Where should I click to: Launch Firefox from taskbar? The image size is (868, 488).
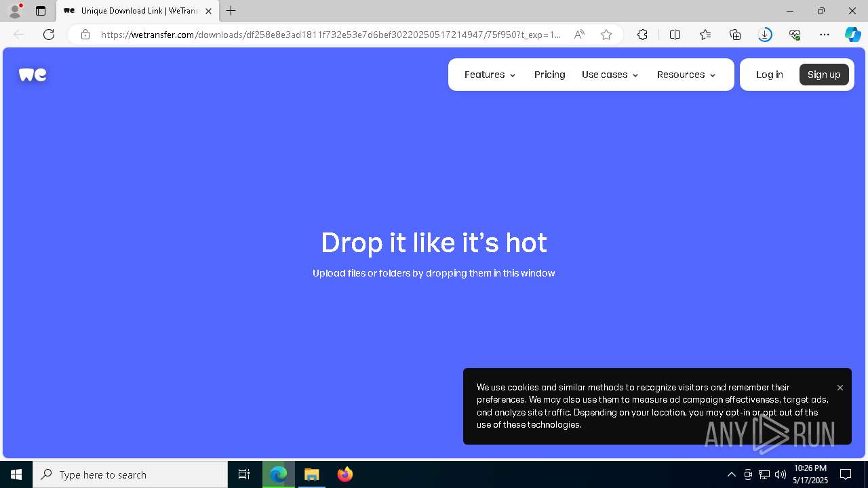click(345, 474)
